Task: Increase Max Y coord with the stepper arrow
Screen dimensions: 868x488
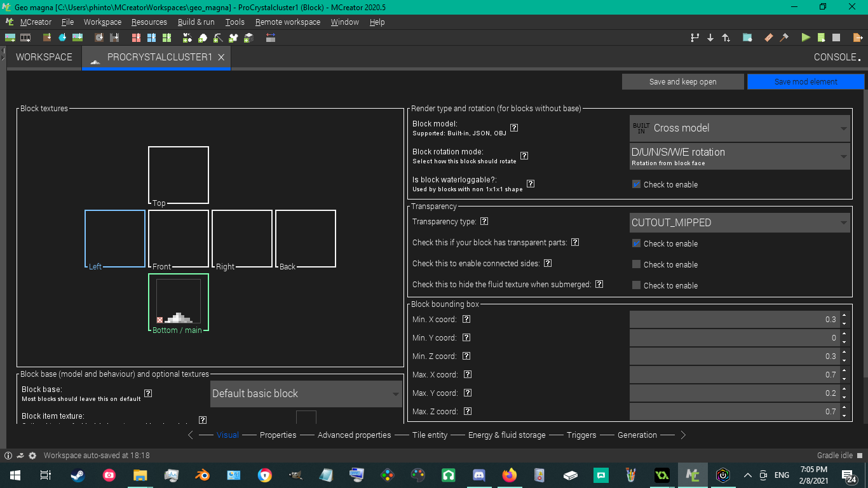Action: 844,390
